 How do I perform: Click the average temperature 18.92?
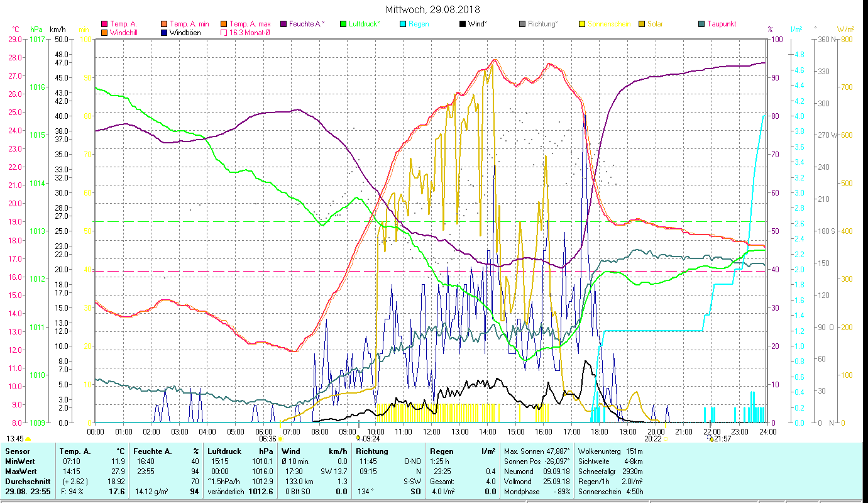(117, 480)
